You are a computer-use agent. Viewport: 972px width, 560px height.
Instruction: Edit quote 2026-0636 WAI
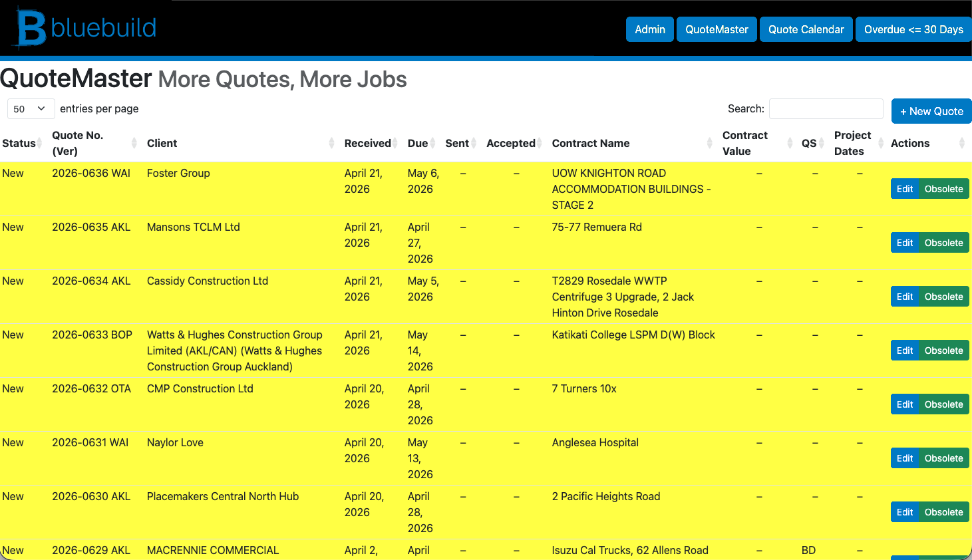pos(905,189)
